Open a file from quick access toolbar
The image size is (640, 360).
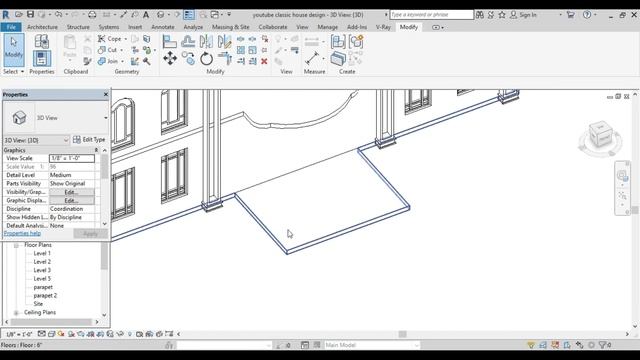pos(19,15)
